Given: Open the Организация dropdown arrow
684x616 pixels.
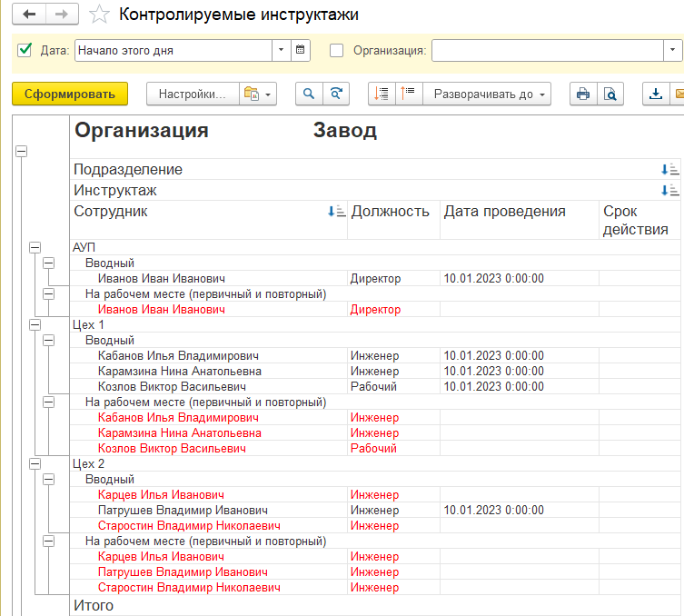Looking at the screenshot, I should (x=673, y=50).
